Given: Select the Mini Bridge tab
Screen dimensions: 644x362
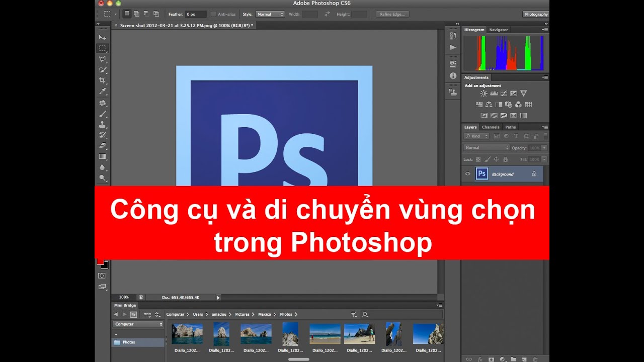Looking at the screenshot, I should click(125, 305).
